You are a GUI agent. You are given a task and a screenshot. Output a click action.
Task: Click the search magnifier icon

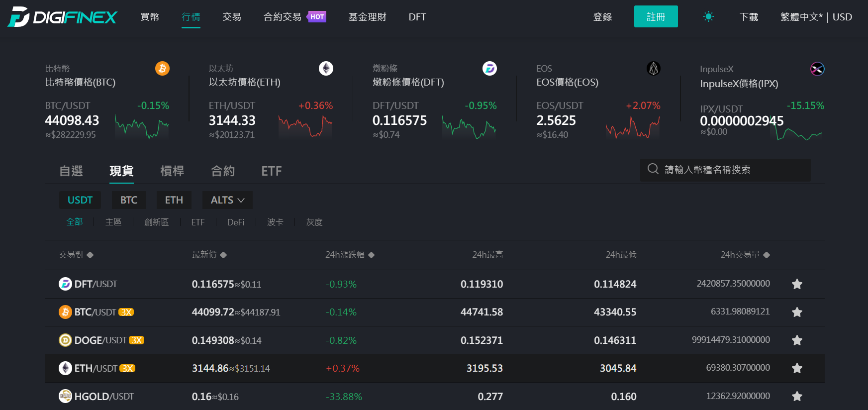653,169
